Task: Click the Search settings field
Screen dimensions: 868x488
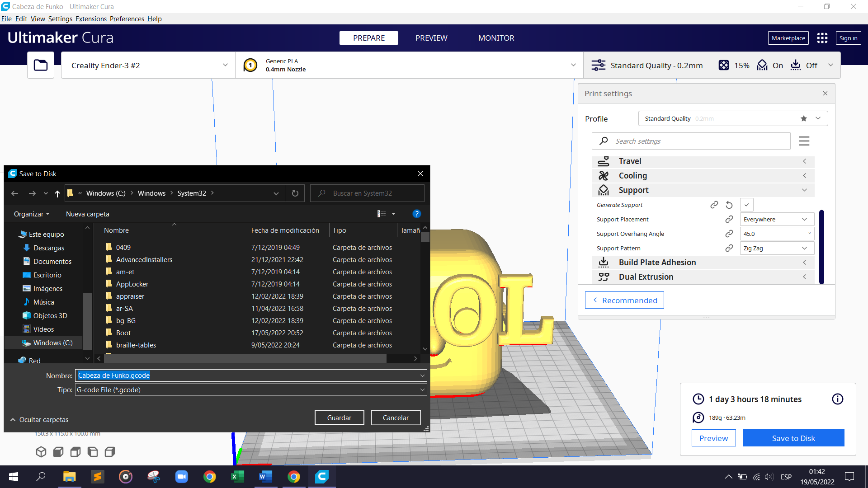Action: pyautogui.click(x=691, y=141)
